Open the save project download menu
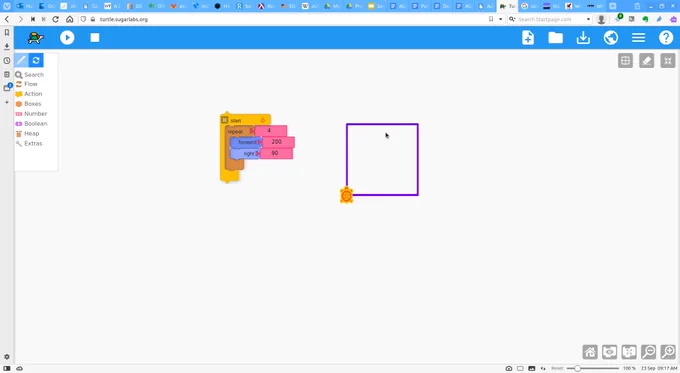This screenshot has width=680, height=373. 583,38
